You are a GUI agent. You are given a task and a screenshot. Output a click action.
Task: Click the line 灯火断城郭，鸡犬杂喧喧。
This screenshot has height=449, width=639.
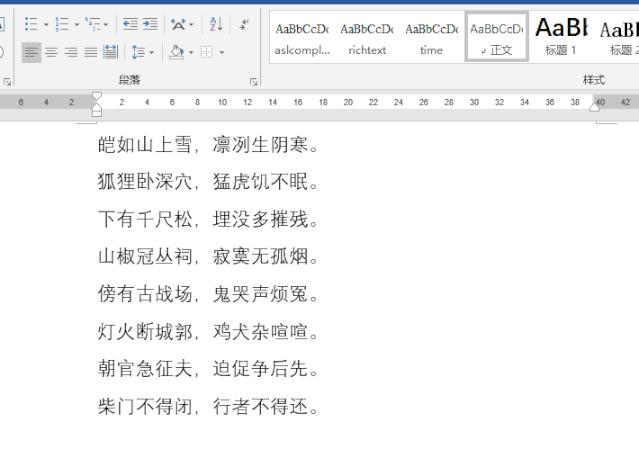point(208,332)
